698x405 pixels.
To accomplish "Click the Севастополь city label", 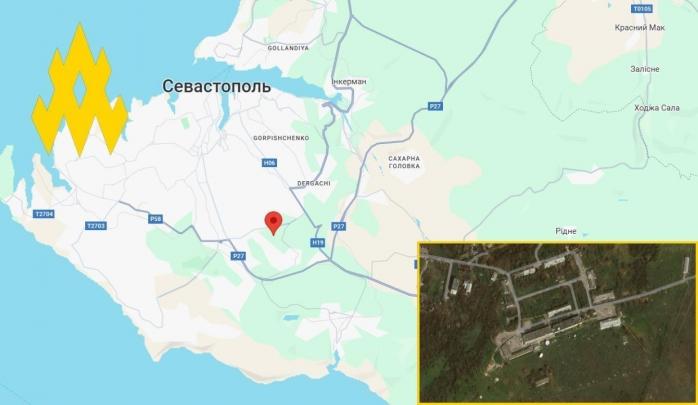I will coord(216,86).
